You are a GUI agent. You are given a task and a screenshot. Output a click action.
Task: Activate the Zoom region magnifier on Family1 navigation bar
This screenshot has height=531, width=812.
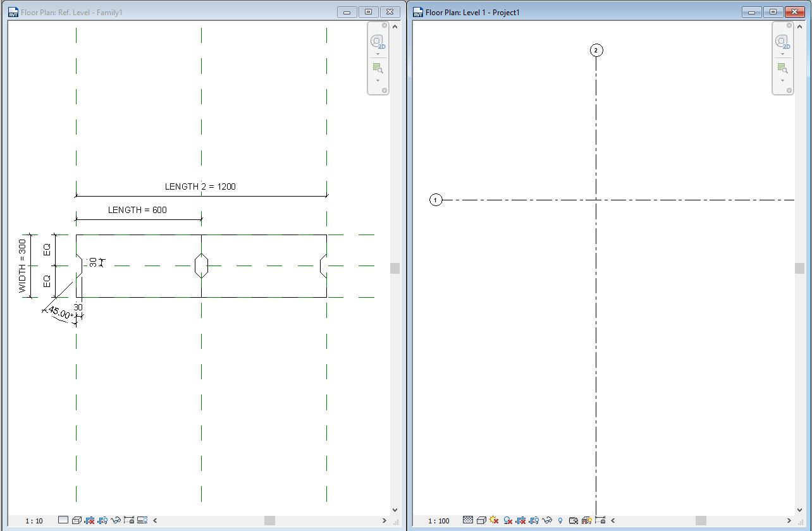tap(378, 68)
